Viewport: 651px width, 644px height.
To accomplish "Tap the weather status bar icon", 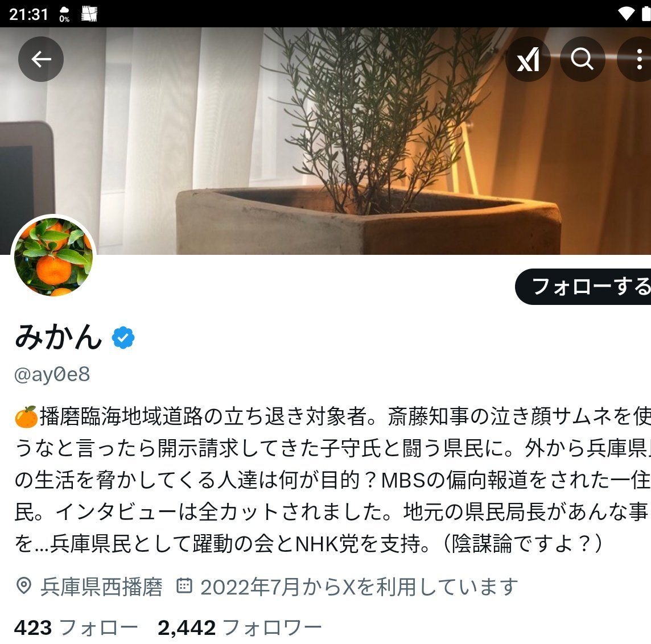I will coord(64,14).
